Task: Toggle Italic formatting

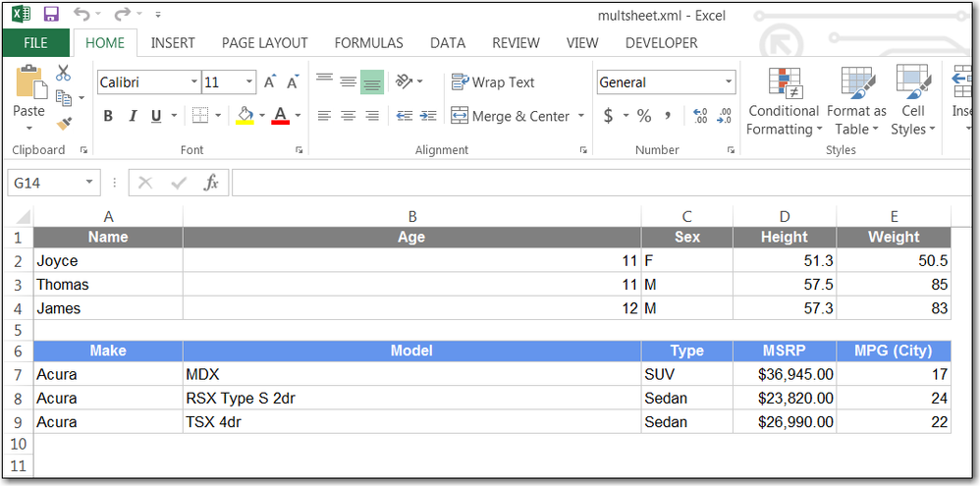Action: 133,116
